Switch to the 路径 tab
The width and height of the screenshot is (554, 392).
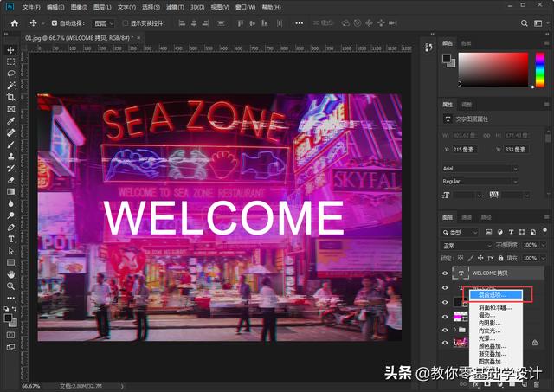(x=486, y=217)
